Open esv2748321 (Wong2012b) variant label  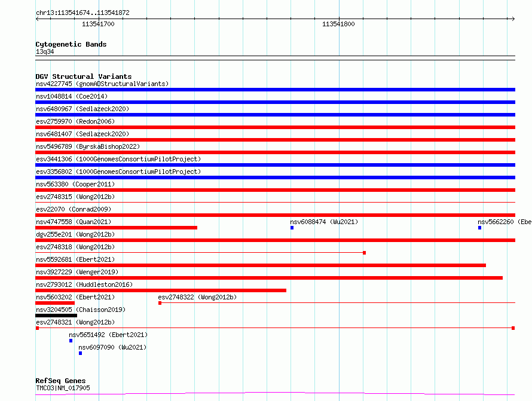75,322
